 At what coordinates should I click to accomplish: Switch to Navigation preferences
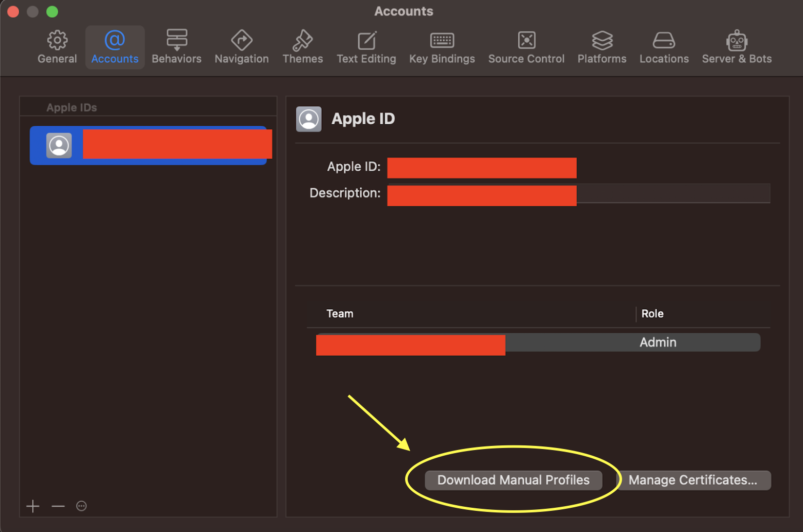[242, 47]
